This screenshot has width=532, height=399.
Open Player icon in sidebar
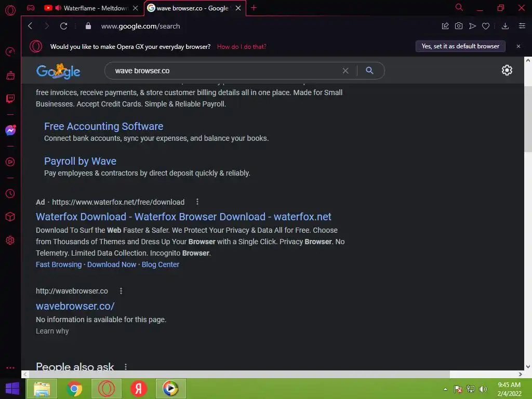tap(10, 162)
